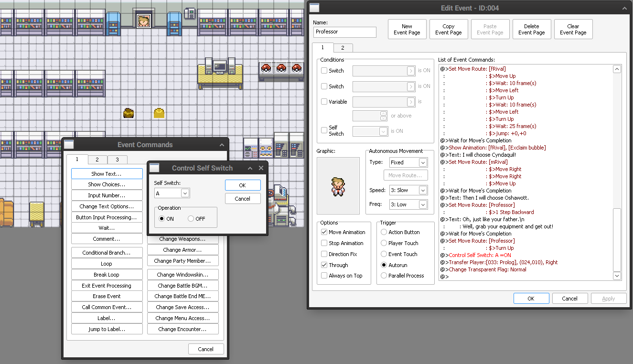Viewport: 633px width, 364px height.
Task: Click the middle Poké Ball on the table
Action: click(x=281, y=68)
